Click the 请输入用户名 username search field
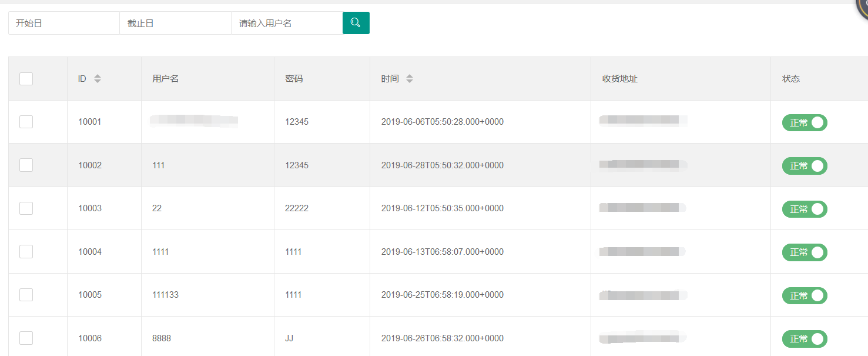868x356 pixels. tap(287, 22)
